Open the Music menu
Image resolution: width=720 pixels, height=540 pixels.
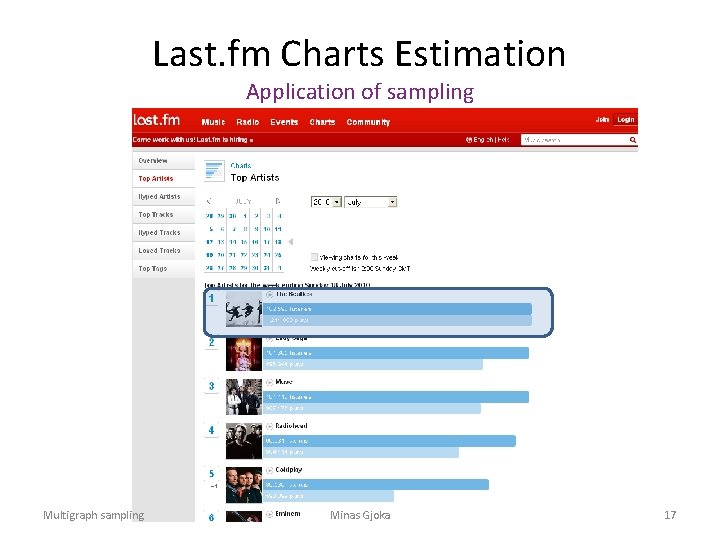click(213, 122)
